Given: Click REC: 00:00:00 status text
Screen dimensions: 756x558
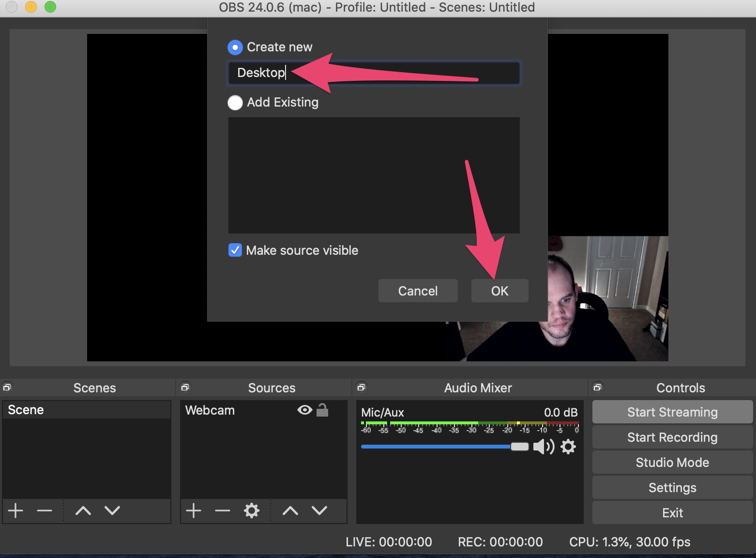Looking at the screenshot, I should pos(500,542).
